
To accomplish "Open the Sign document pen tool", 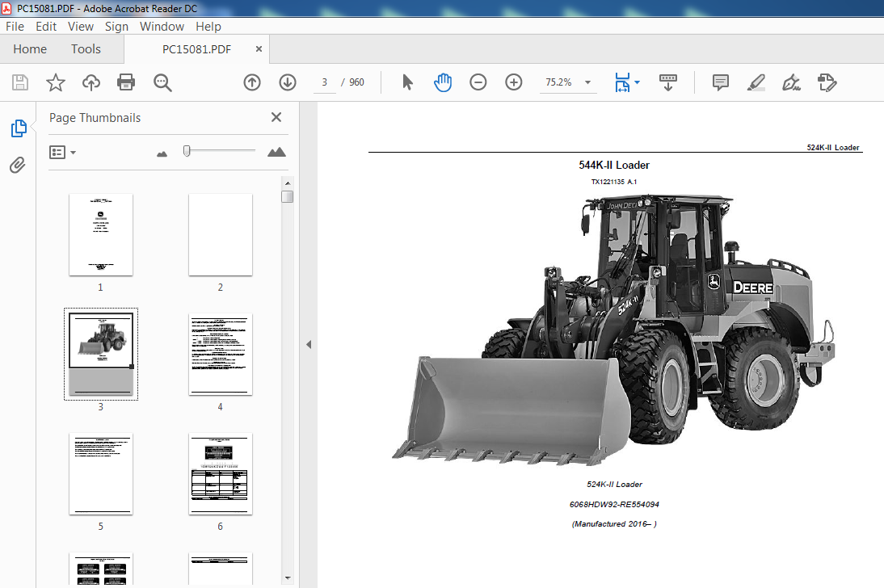I will click(791, 82).
